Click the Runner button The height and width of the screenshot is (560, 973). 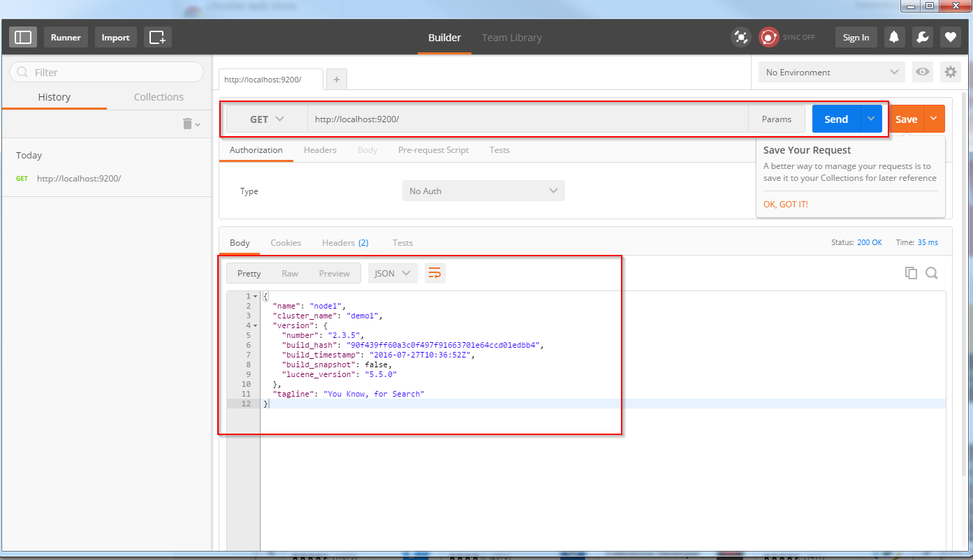(x=66, y=37)
